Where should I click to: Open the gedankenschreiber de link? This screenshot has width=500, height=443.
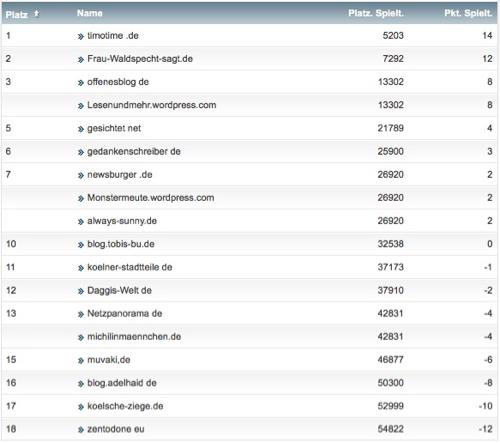point(134,151)
